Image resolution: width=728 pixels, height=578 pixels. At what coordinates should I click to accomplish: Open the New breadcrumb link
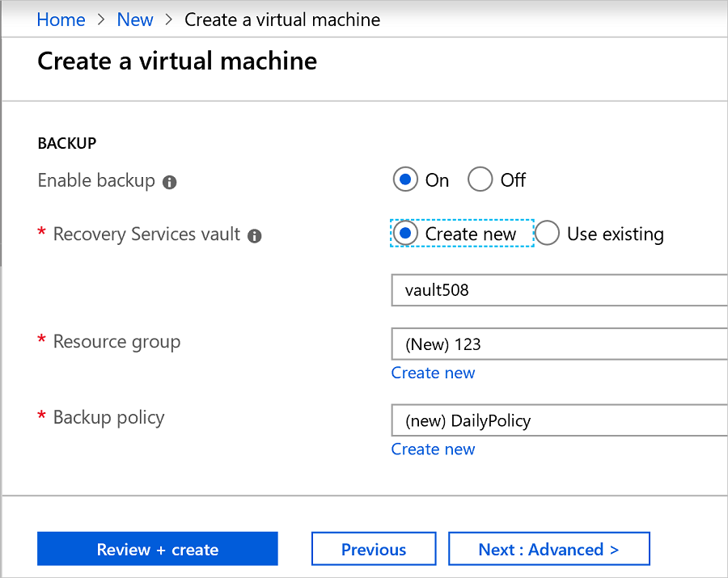(x=135, y=19)
